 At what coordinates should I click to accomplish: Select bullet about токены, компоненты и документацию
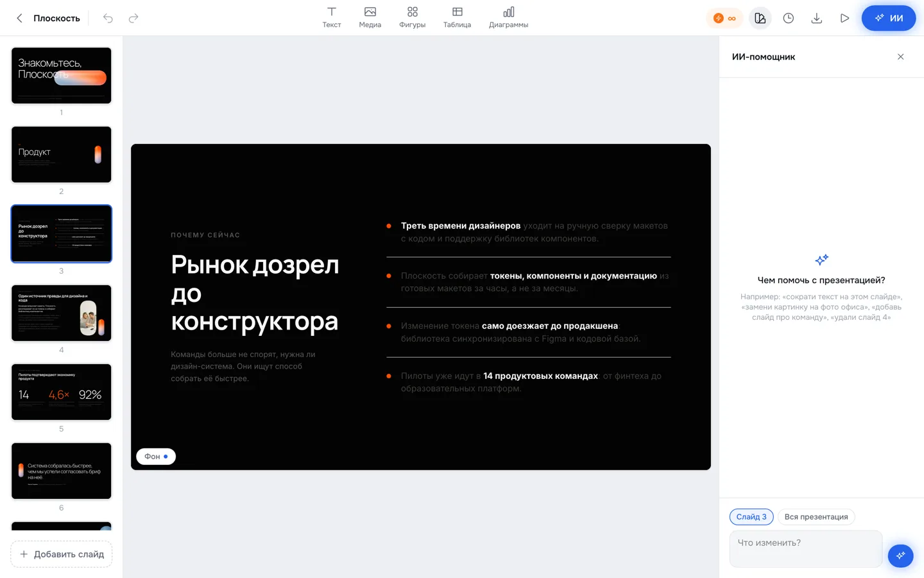point(535,282)
